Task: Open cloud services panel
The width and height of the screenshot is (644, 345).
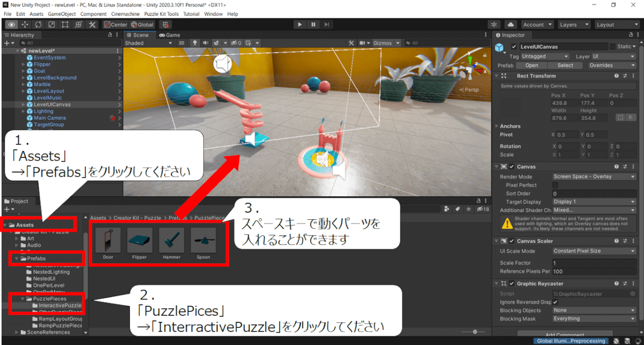Action: 510,25
